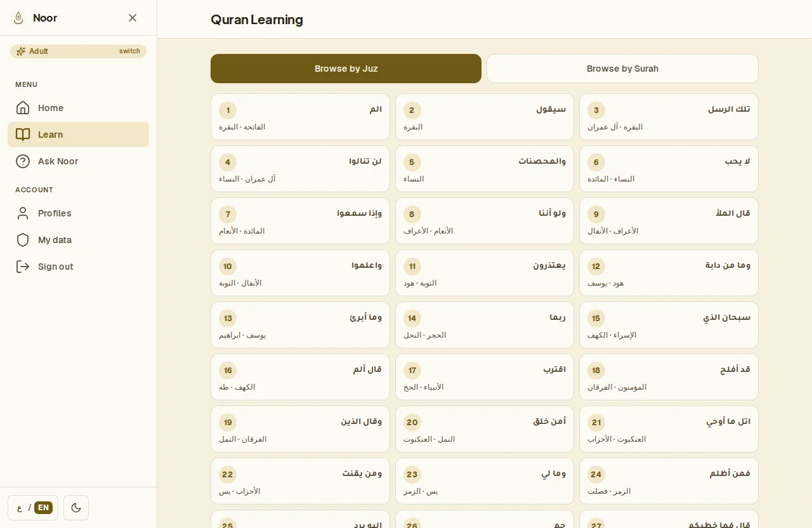The height and width of the screenshot is (528, 812).
Task: Open Juz 3 card
Action: [x=669, y=117]
